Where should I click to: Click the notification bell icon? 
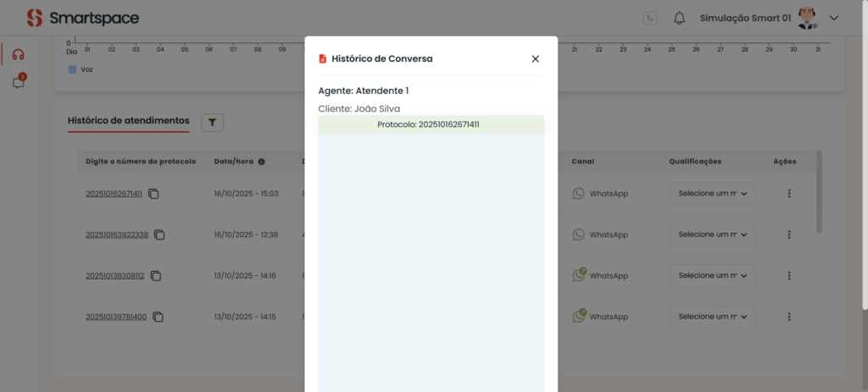[679, 18]
